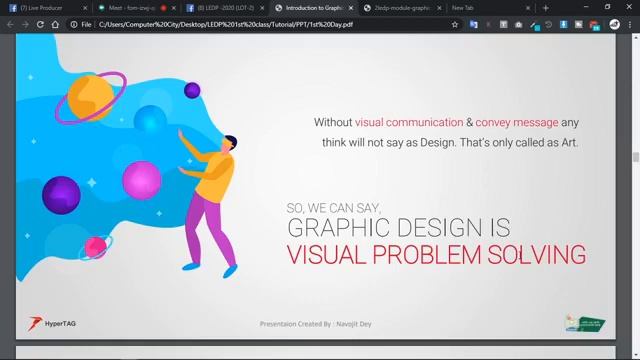Close the Meet tab
The width and height of the screenshot is (640, 360).
[174, 8]
